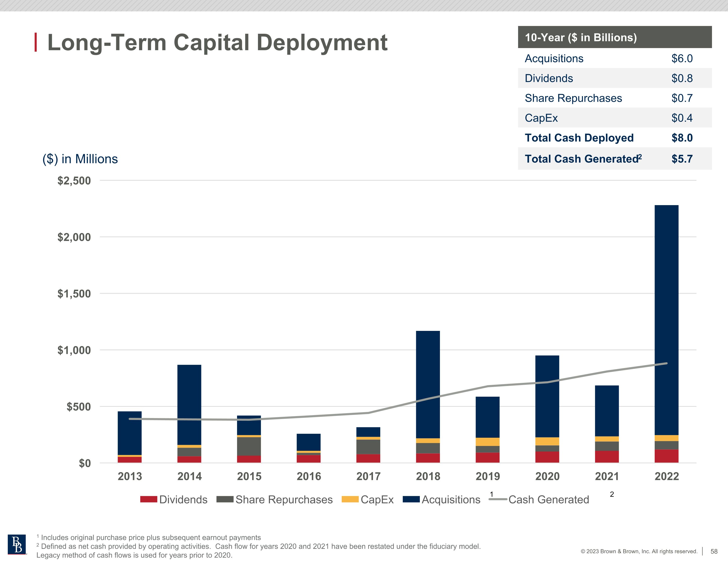Click the '© 2023 Brown & Brown' copyright text
This screenshot has height=562, width=728.
click(639, 551)
